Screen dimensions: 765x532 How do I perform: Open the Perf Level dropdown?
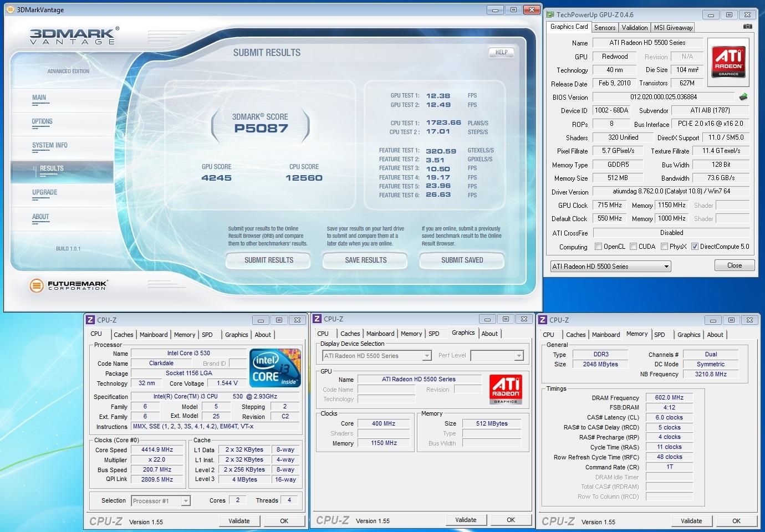(x=497, y=355)
